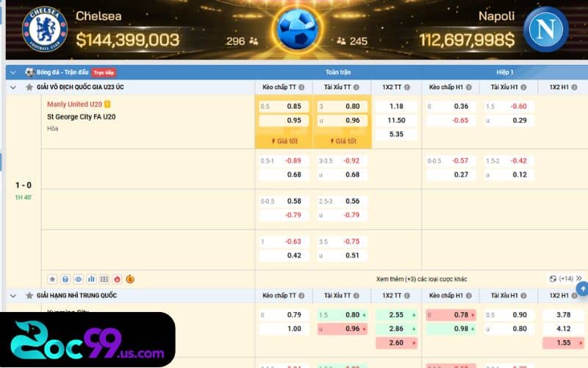This screenshot has height=368, width=588.
Task: Open Xem thêm (+3) các loại cược khác
Action: tap(421, 279)
